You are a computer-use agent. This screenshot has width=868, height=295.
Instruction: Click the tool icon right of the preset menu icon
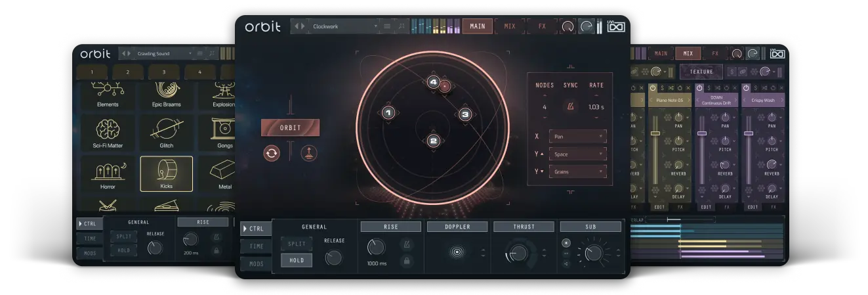point(402,26)
